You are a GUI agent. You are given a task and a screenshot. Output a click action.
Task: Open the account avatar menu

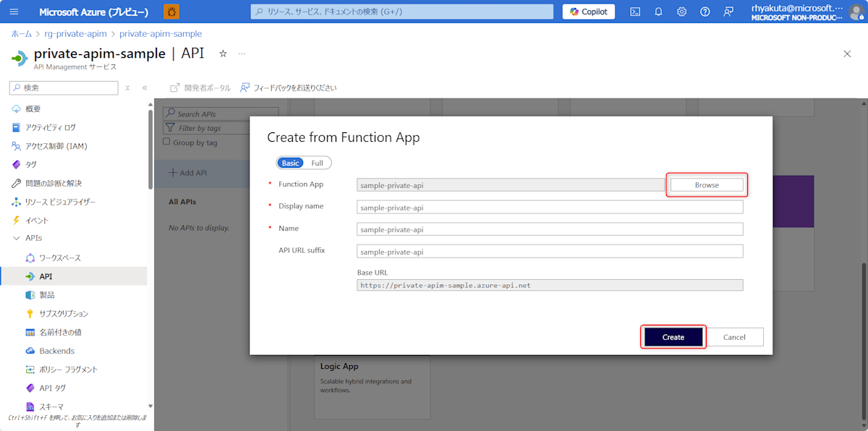coord(856,12)
